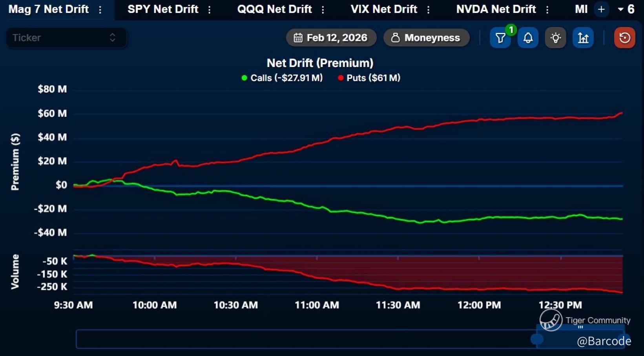Click the $0 premium axis label
Screen dimensions: 644x356
point(61,185)
